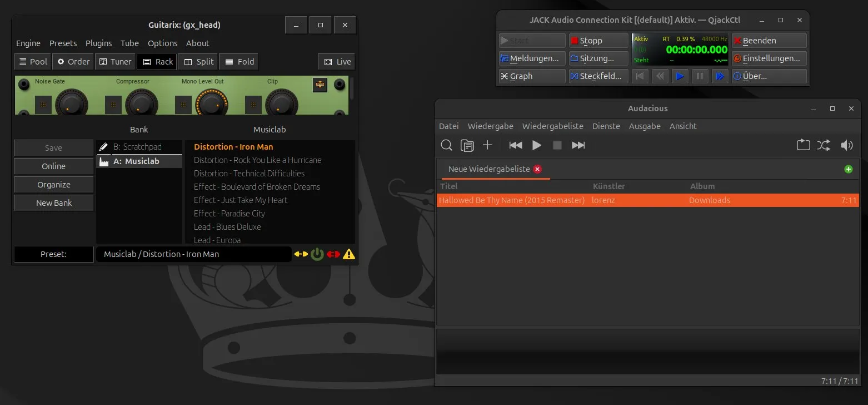The image size is (868, 405).
Task: Click the Online button in Guitarix
Action: pyautogui.click(x=53, y=166)
